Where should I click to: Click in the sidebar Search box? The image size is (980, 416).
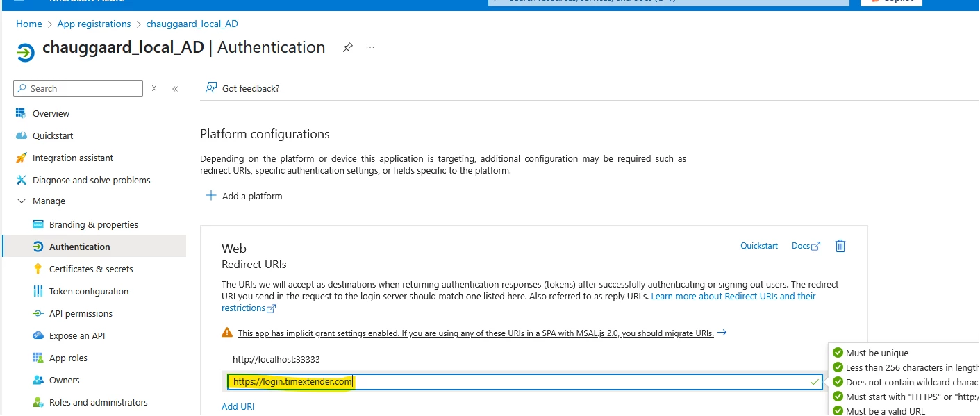[x=78, y=88]
